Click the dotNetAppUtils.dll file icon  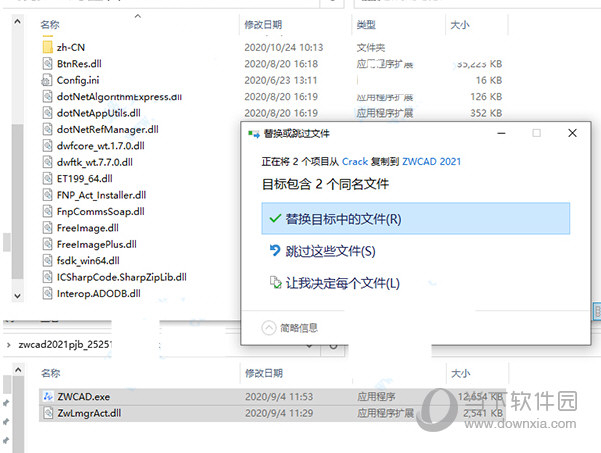coord(48,113)
